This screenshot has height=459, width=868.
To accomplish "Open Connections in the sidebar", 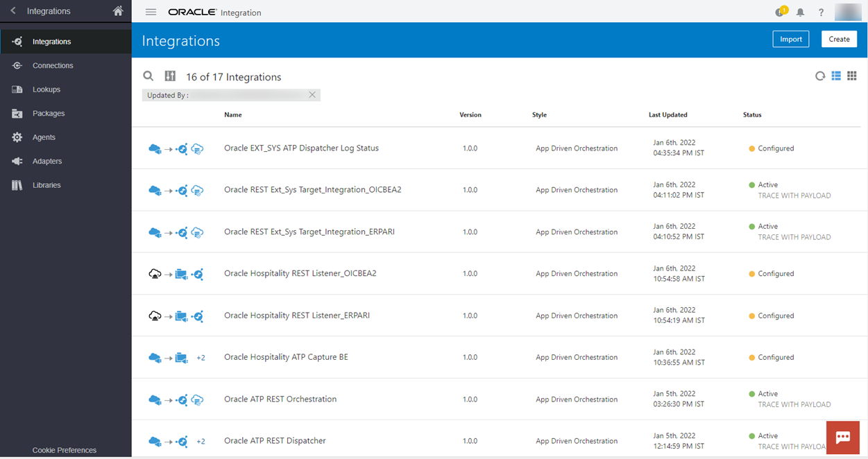I will [x=66, y=65].
